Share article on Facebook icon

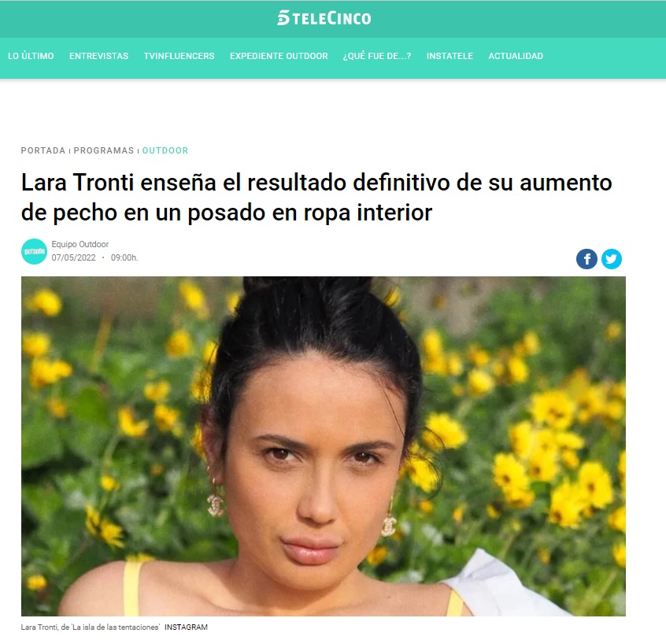(x=586, y=259)
